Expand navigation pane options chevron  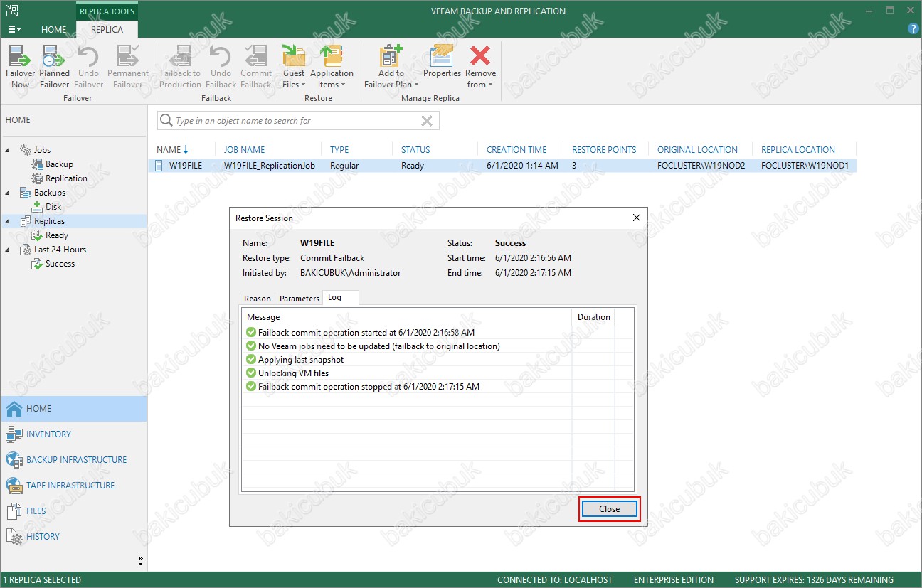(x=140, y=560)
